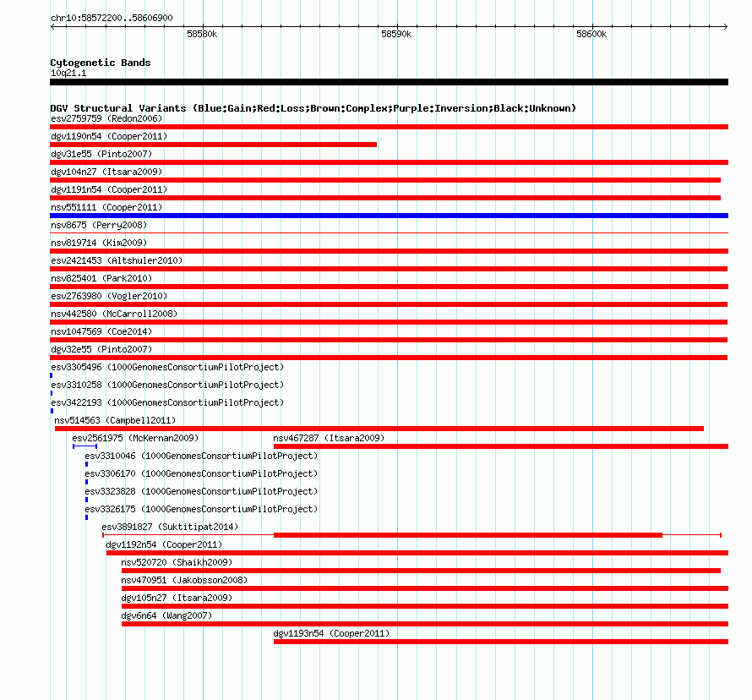The width and height of the screenshot is (752, 700).
Task: Click the 58590k ruler tick label
Action: coord(396,34)
